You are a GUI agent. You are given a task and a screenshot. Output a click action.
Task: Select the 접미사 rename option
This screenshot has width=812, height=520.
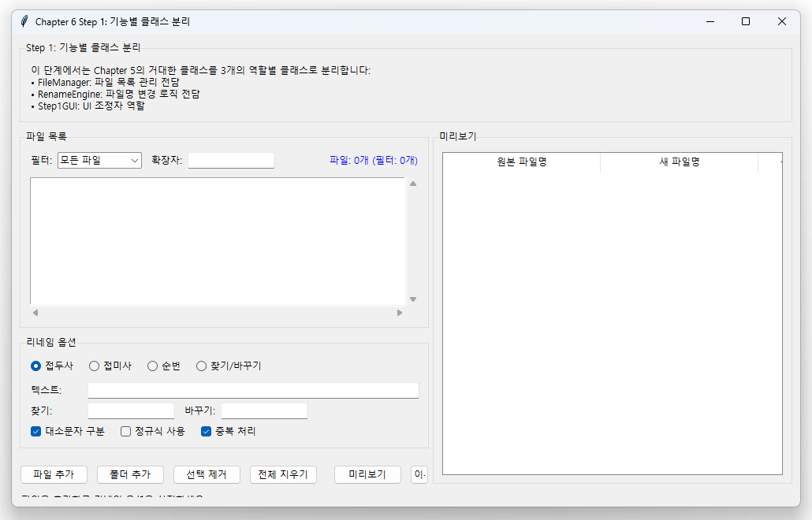pyautogui.click(x=94, y=365)
